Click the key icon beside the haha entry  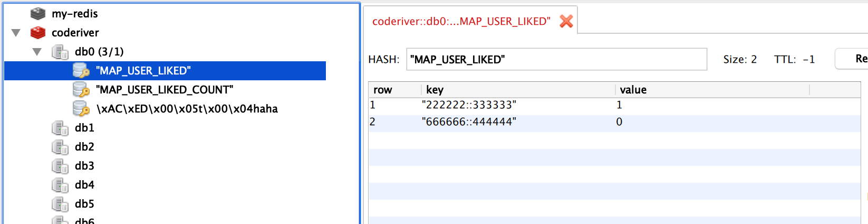pyautogui.click(x=81, y=109)
